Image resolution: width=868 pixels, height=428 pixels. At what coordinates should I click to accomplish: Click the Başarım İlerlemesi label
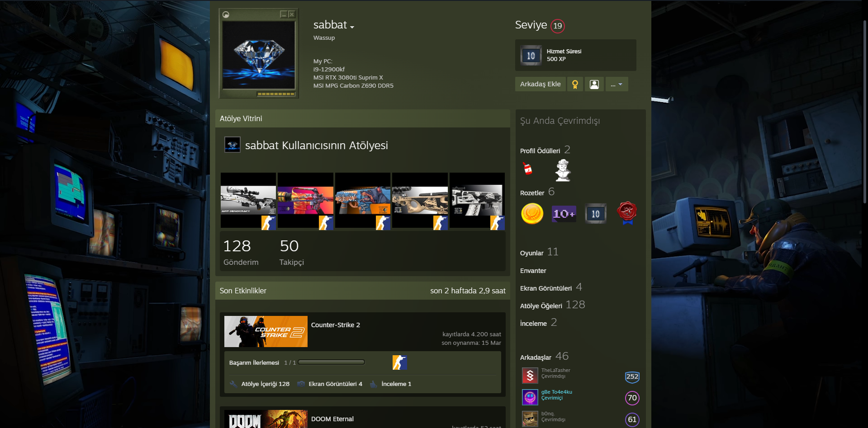(x=254, y=363)
